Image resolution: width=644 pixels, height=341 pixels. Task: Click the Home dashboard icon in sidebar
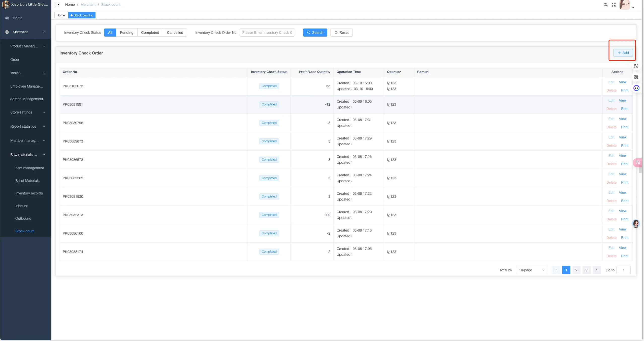click(7, 18)
